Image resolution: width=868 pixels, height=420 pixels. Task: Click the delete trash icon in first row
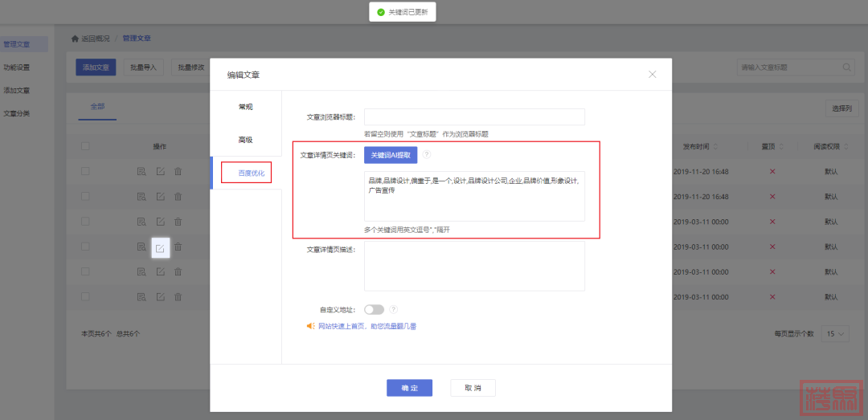click(x=178, y=171)
